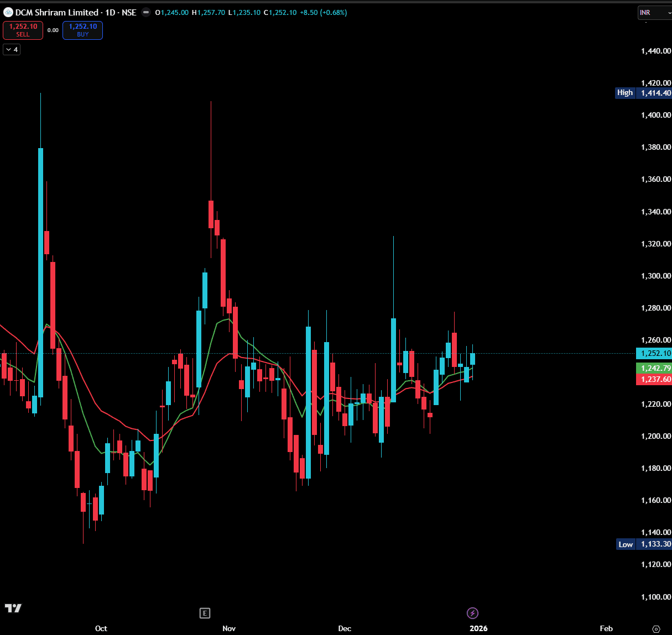The width and height of the screenshot is (672, 635).
Task: Click the red 1,252.10 SELL button
Action: [23, 30]
